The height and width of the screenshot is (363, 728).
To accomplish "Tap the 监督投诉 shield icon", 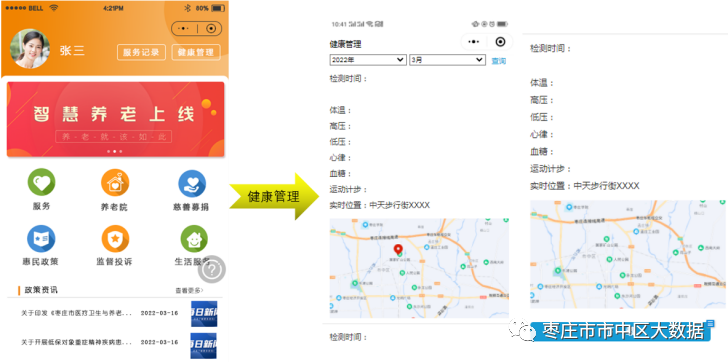I will [115, 239].
